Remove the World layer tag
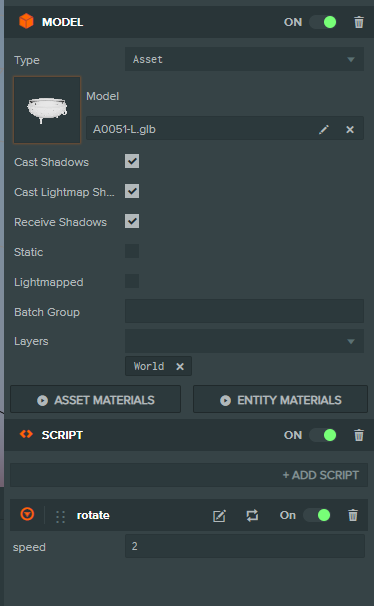 (x=180, y=366)
